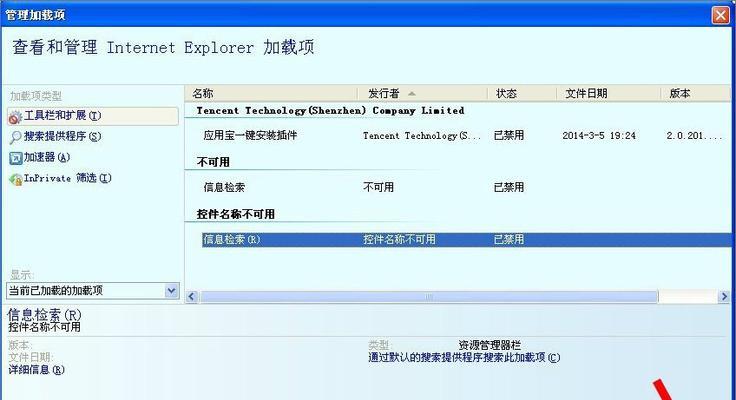This screenshot has width=736, height=400.
Task: Open the 详细信息(R) link
Action: [37, 370]
